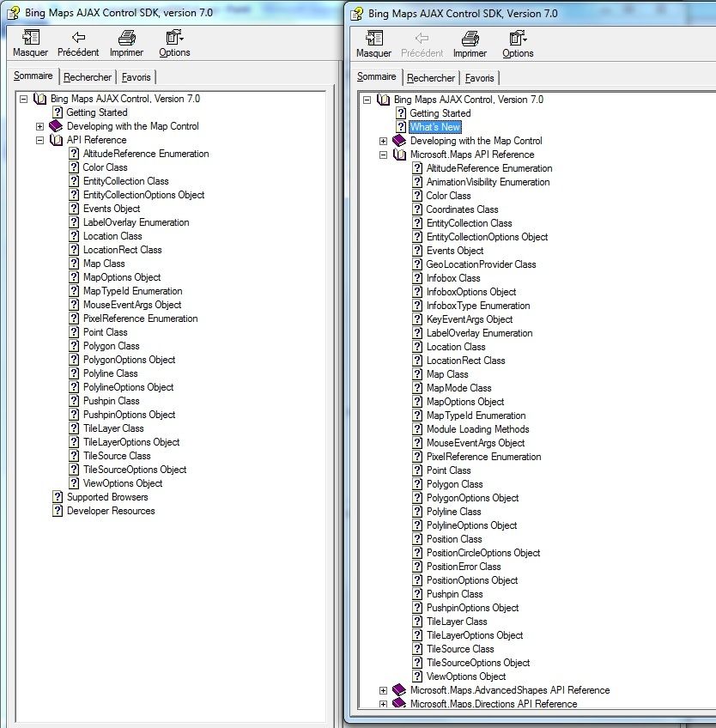Switch to Sommaire tab in right window

point(376,76)
